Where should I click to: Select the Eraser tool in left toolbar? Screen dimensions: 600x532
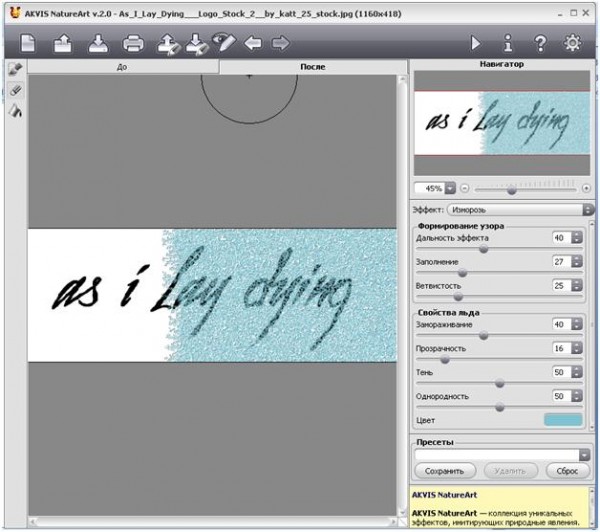[15, 90]
